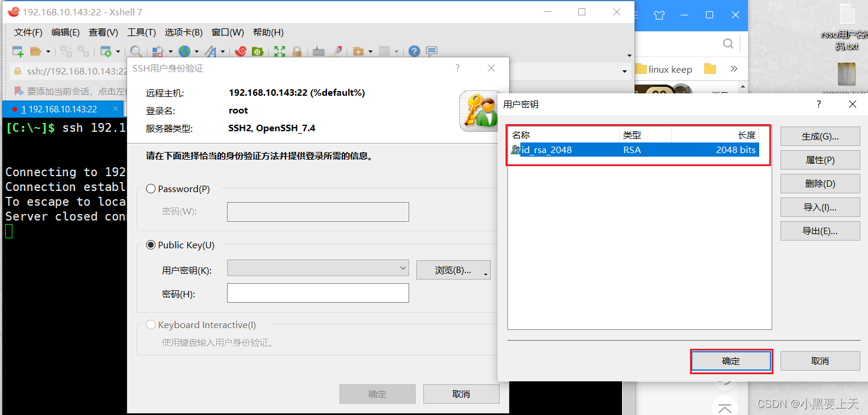The width and height of the screenshot is (868, 415).
Task: Generate a new key with 生成(G)
Action: point(820,136)
